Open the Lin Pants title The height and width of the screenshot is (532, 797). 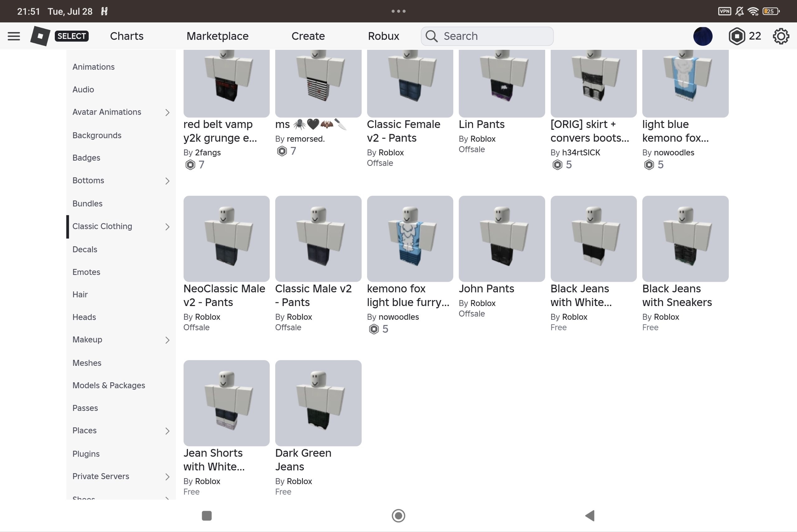(x=481, y=125)
